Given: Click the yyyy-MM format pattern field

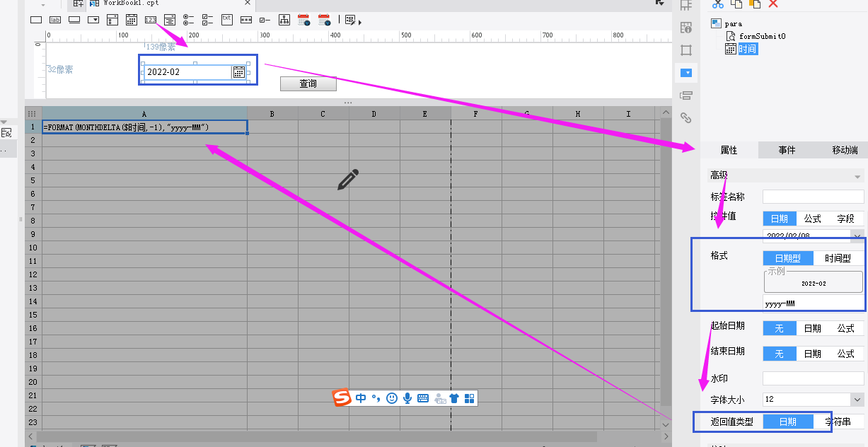Looking at the screenshot, I should pos(814,303).
